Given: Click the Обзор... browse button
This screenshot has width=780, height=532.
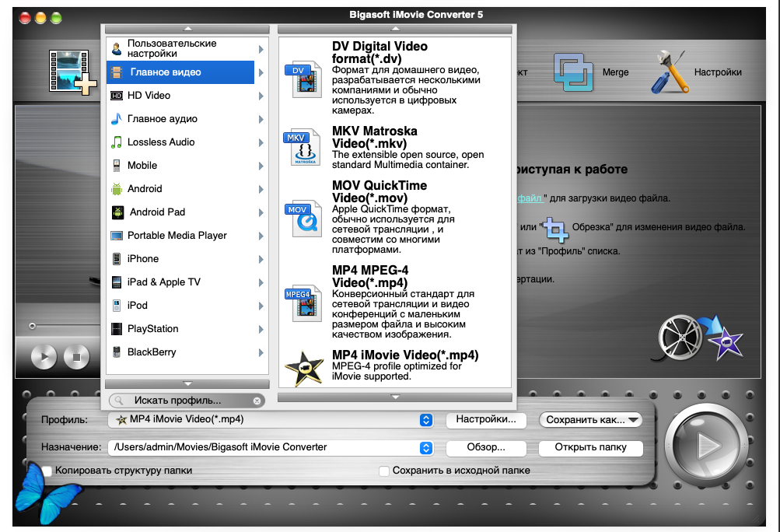Looking at the screenshot, I should pos(486,447).
